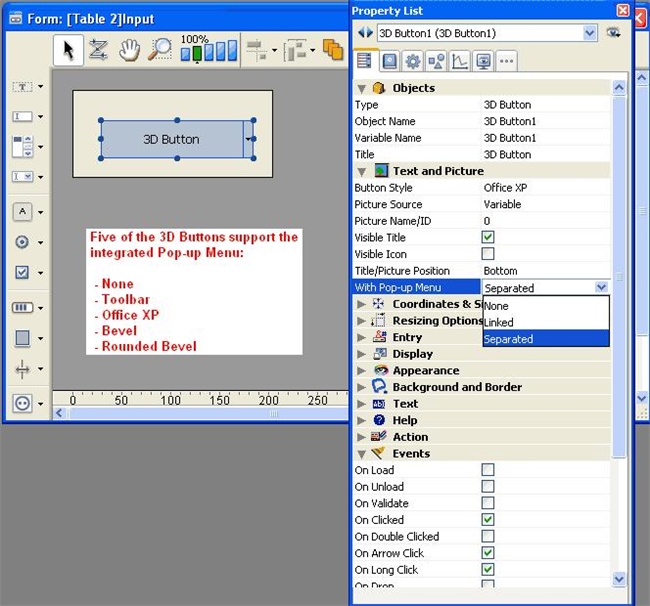Image resolution: width=650 pixels, height=606 pixels.
Task: Click the align objects toolbar icon
Action: click(255, 49)
